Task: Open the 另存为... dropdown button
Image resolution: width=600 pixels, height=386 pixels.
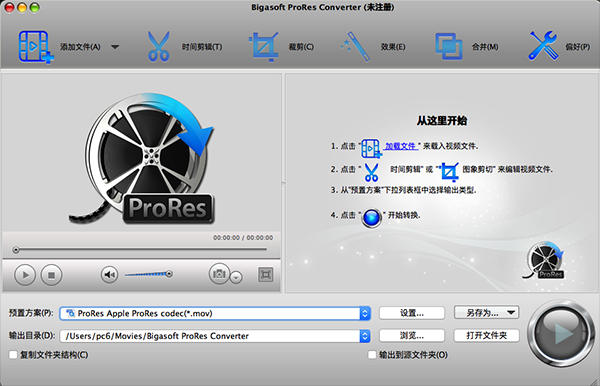Action: pyautogui.click(x=486, y=313)
